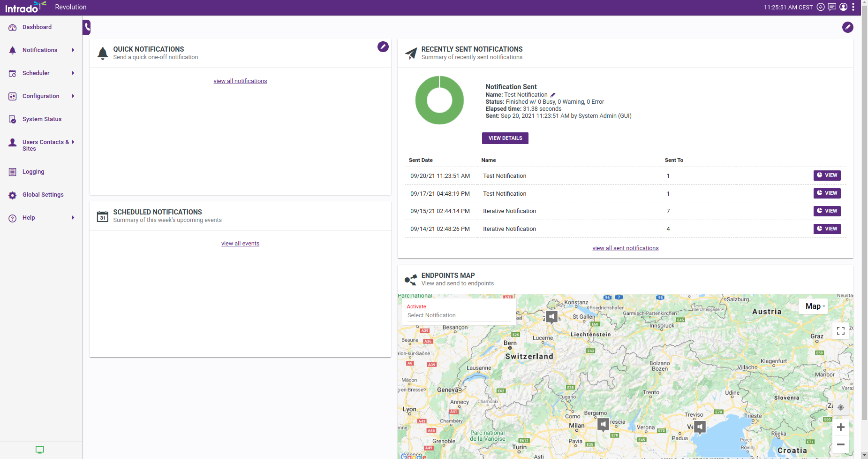Open the Select Notification dropdown on map
The height and width of the screenshot is (459, 868).
tap(458, 315)
